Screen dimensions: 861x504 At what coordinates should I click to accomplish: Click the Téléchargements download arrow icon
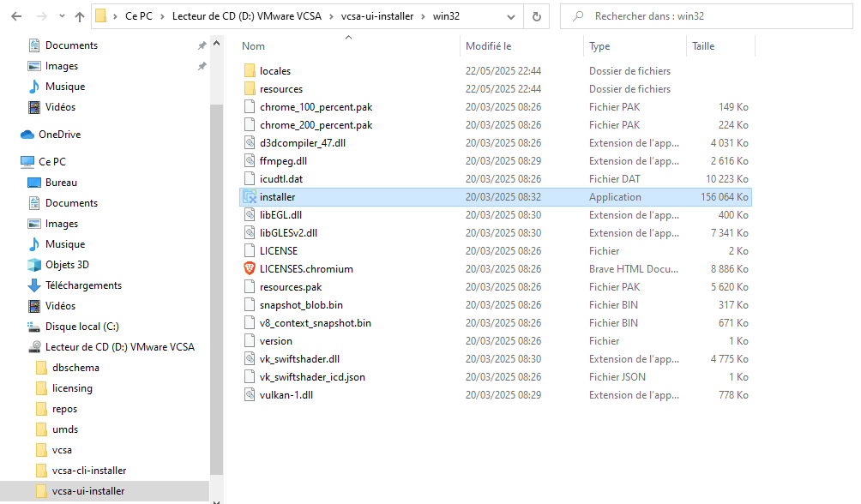click(34, 285)
